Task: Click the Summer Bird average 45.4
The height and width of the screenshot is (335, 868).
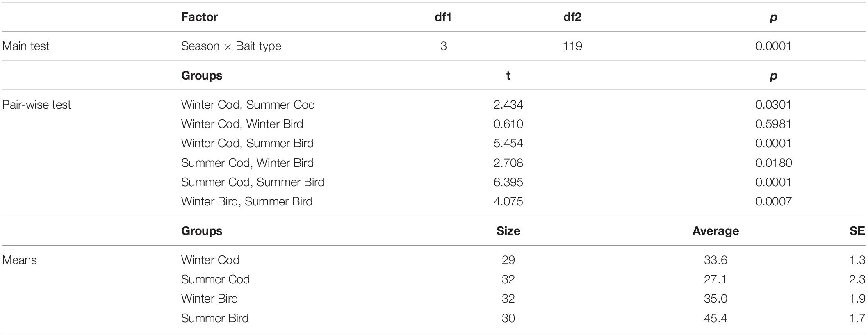Action: pyautogui.click(x=715, y=318)
